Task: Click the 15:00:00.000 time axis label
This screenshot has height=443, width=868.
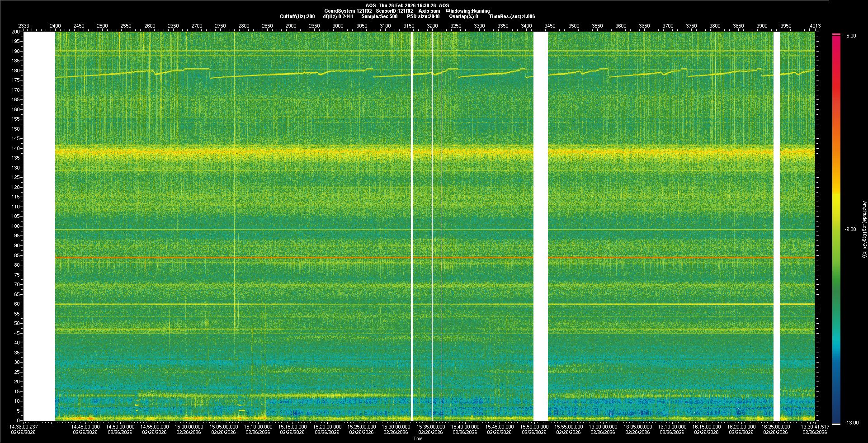Action: (189, 427)
